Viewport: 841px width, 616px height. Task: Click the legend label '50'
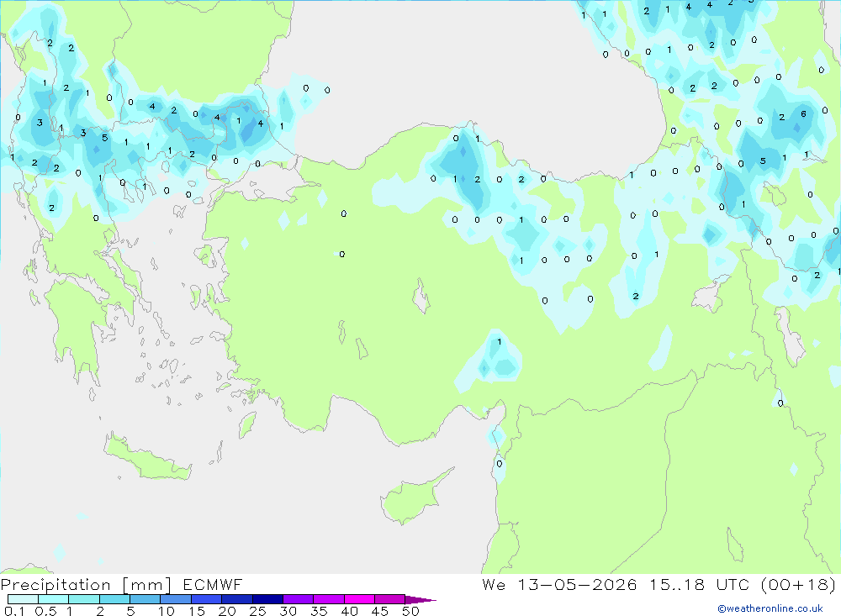click(x=410, y=611)
